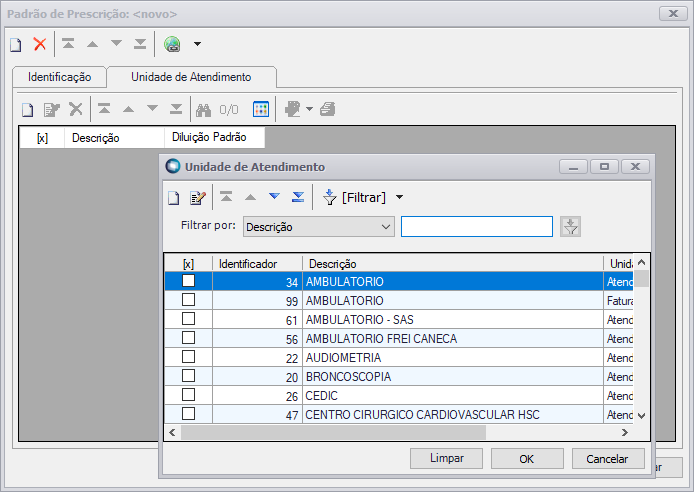Image resolution: width=694 pixels, height=492 pixels.
Task: Click the new record icon in main toolbar
Action: 16,44
